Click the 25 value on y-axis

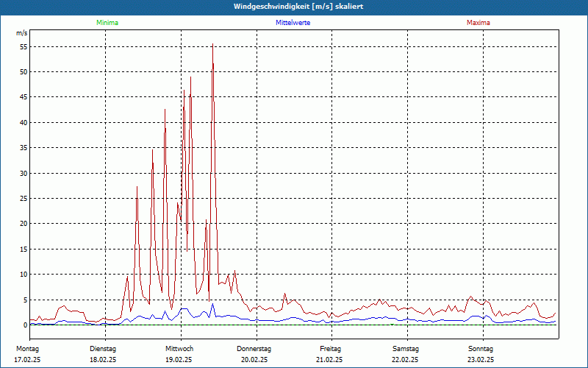[24, 199]
